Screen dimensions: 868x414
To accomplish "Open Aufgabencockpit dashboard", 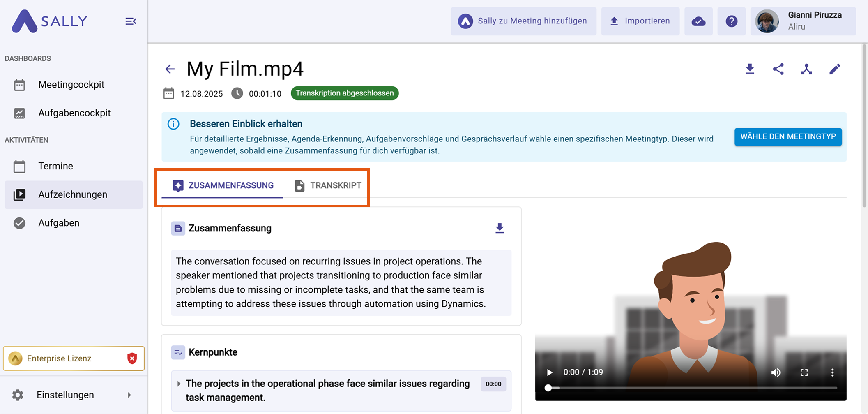I will (74, 113).
